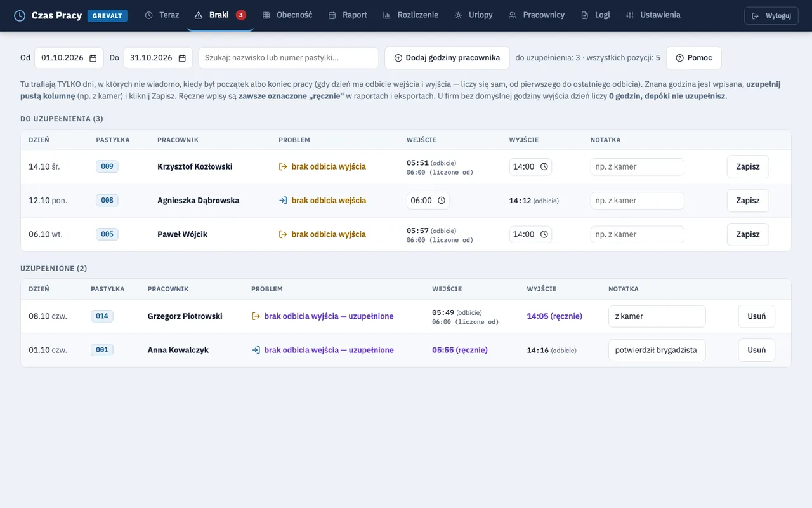The image size is (812, 508).
Task: Edit the 'potwierdził brygadzista' note field
Action: pyautogui.click(x=657, y=350)
